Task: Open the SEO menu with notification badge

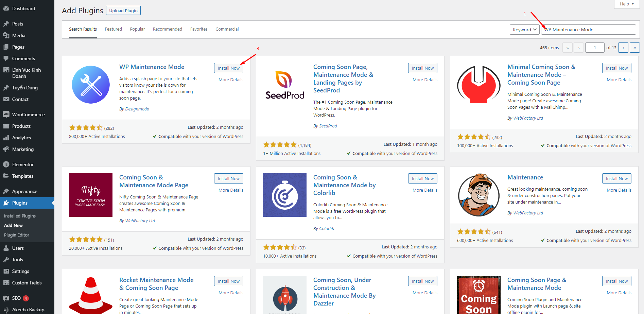Action: (x=17, y=298)
